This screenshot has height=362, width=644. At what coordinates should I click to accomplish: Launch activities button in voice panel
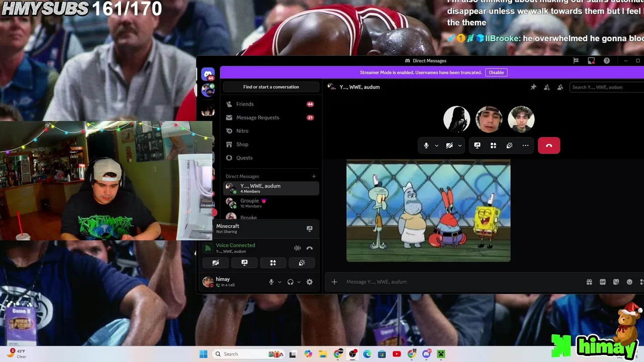click(x=273, y=262)
